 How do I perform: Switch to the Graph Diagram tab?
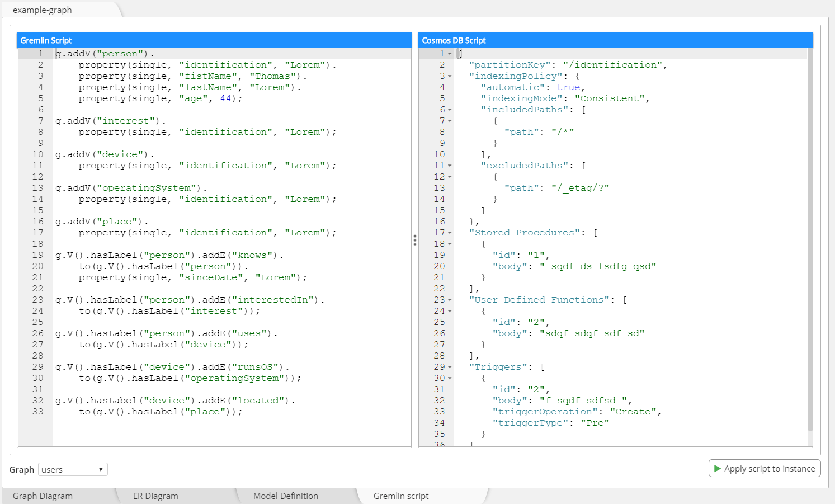point(43,496)
